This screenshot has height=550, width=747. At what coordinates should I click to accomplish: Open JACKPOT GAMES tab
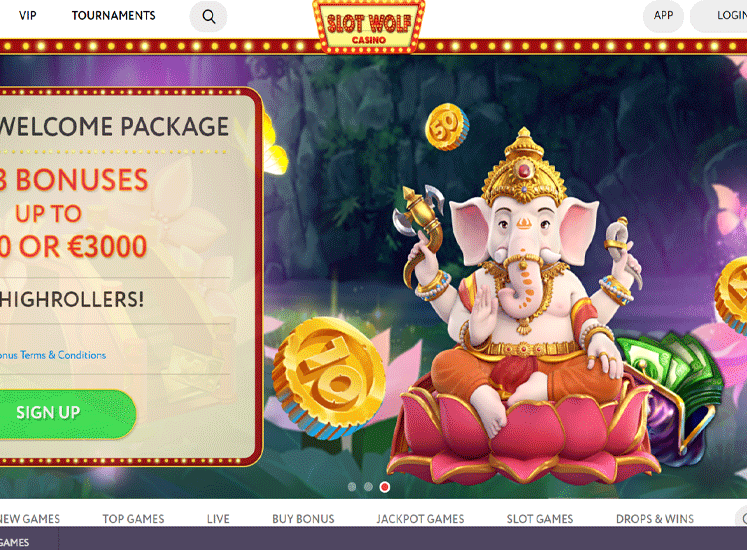click(420, 519)
